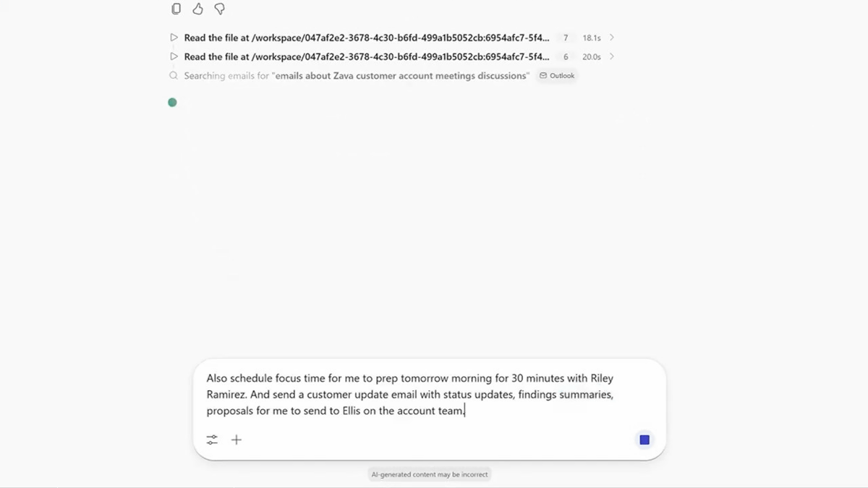
Task: Give the response a thumbs up
Action: pos(197,9)
